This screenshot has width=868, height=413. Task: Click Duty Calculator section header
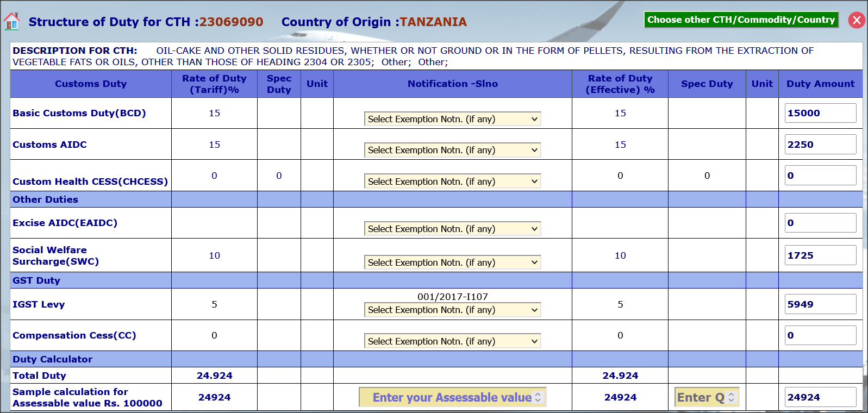[x=52, y=359]
